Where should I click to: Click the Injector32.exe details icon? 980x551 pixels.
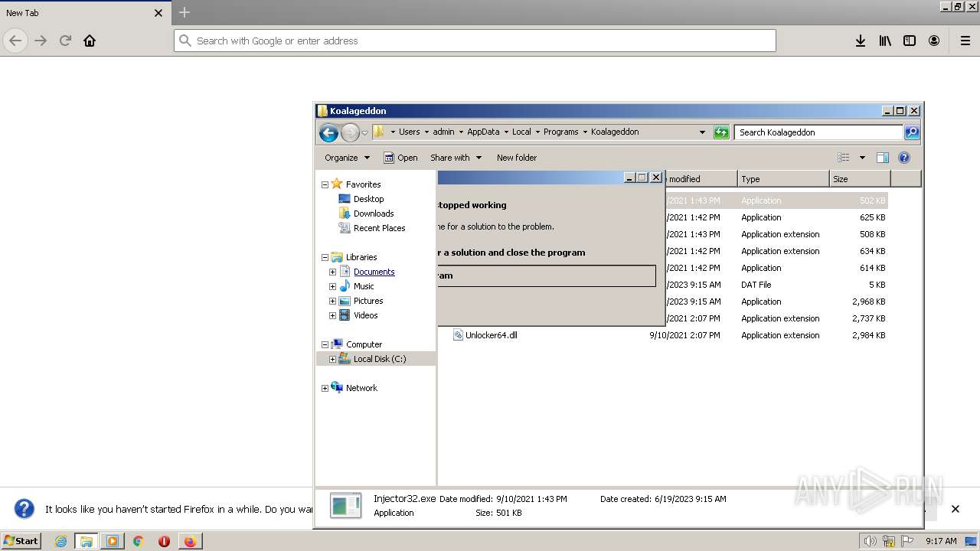coord(345,505)
